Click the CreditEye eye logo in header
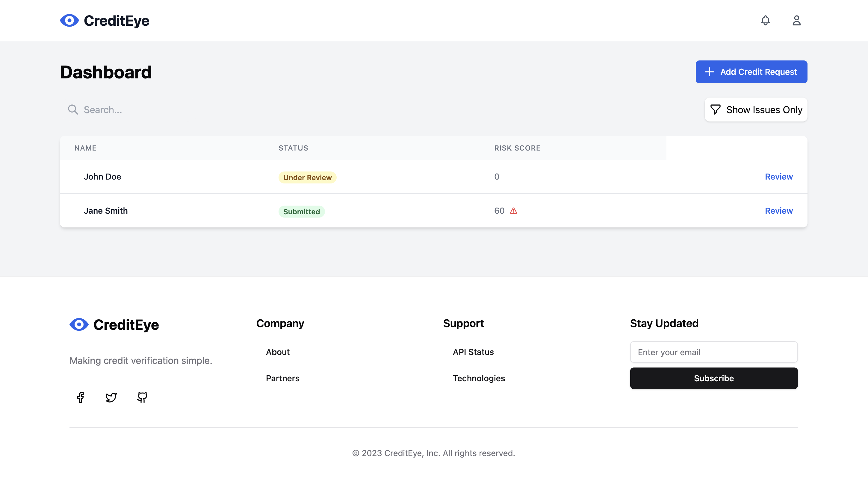Screen dimensions: 868x492 [69, 21]
